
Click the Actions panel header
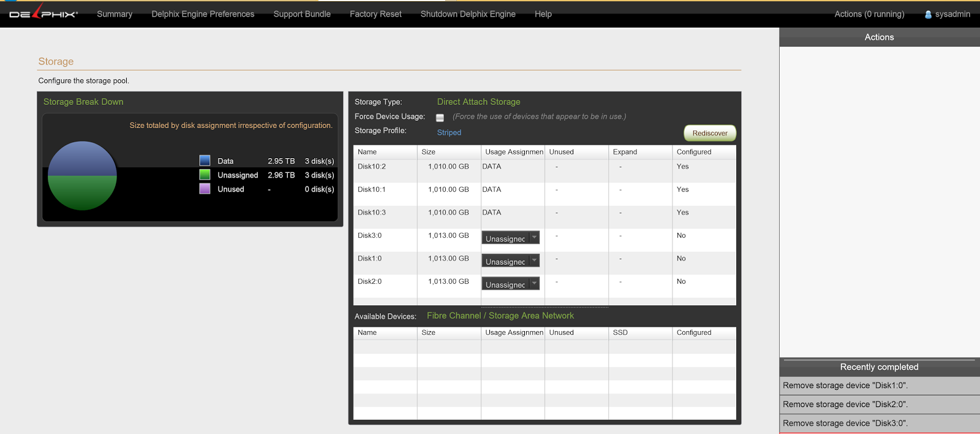point(880,37)
